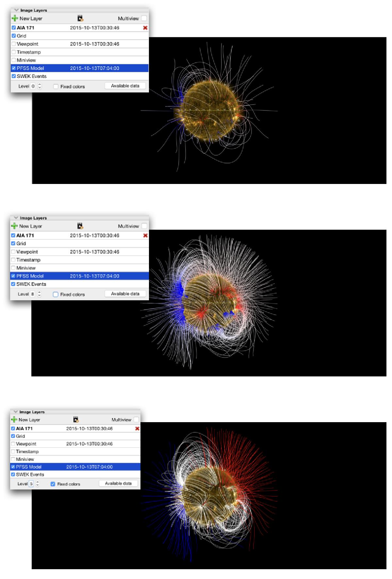Click the Level input field showing 5
The width and height of the screenshot is (392, 579).
(x=31, y=484)
